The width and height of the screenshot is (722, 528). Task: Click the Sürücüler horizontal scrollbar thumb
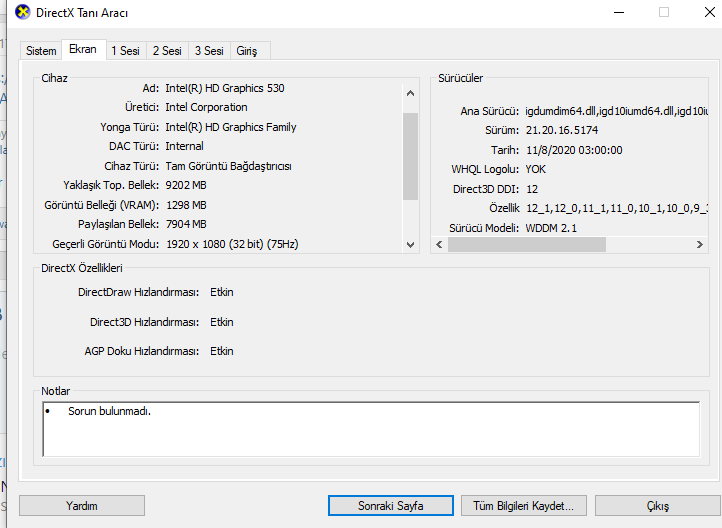pyautogui.click(x=527, y=244)
